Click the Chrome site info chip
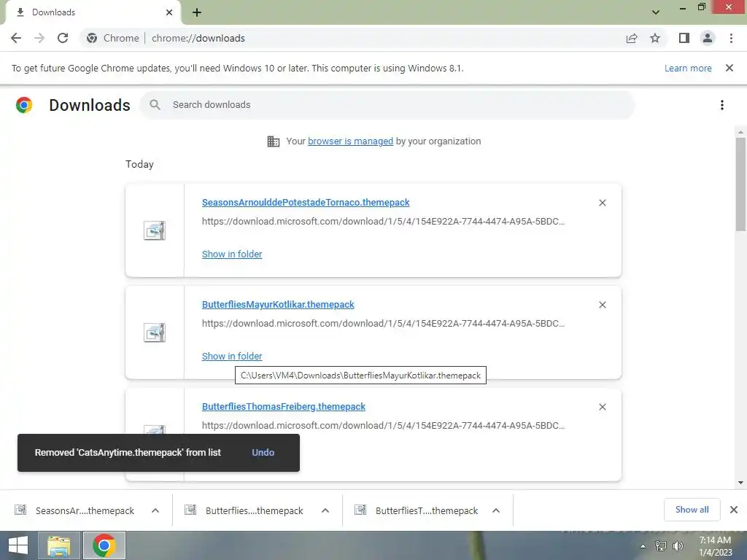This screenshot has height=560, width=747. [x=113, y=38]
